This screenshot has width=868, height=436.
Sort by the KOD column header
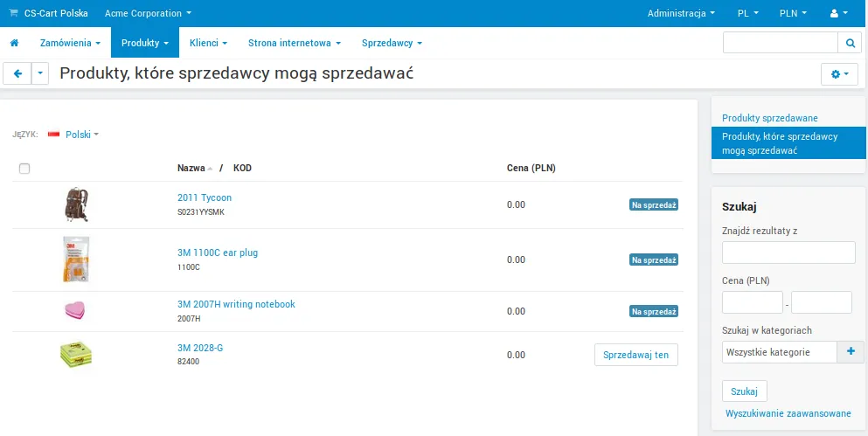(242, 169)
